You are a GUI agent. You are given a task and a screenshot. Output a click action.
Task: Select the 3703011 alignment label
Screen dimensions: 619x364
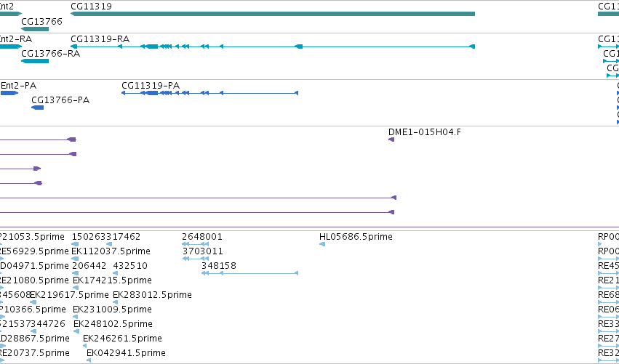[202, 251]
